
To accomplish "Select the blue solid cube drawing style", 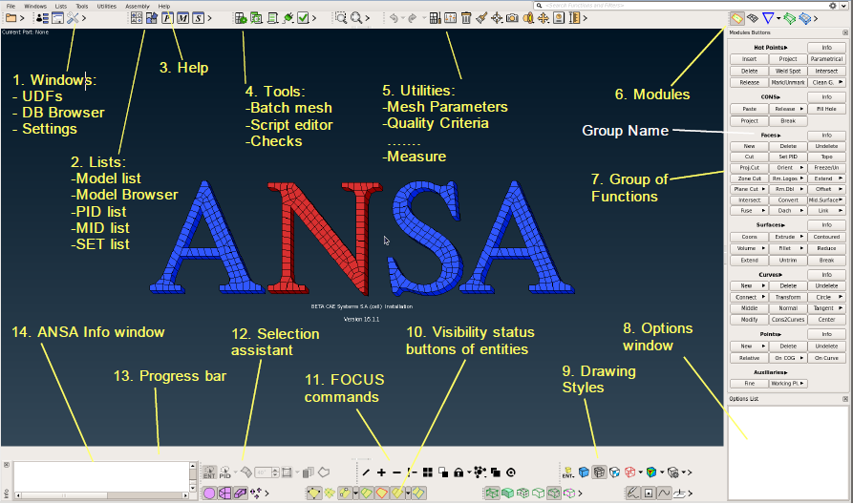I will click(x=584, y=472).
